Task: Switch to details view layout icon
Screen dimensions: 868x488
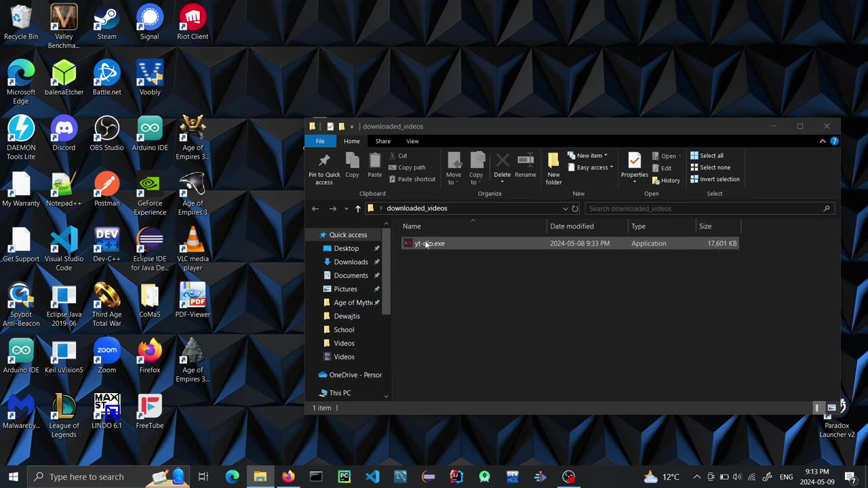Action: click(817, 408)
